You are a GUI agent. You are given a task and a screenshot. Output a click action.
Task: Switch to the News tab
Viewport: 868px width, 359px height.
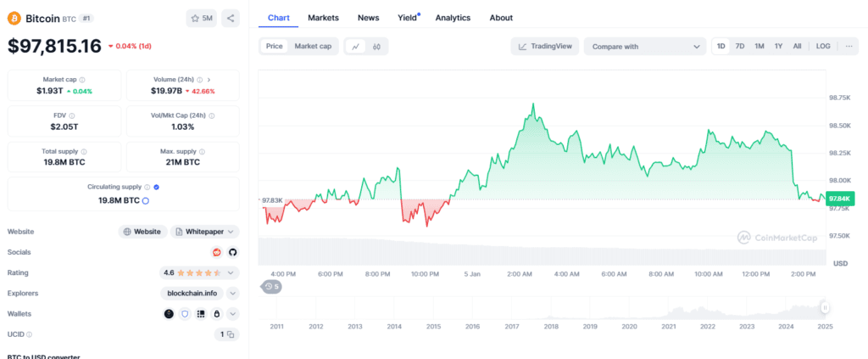tap(368, 18)
